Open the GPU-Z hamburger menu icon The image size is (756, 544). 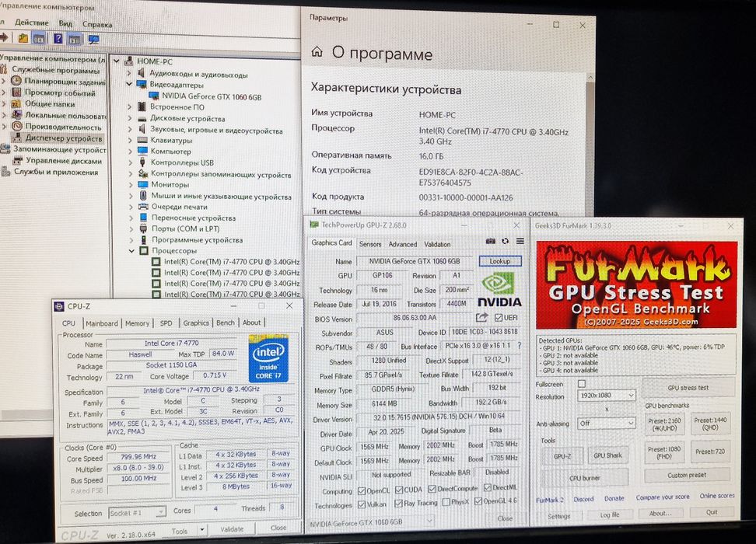[x=520, y=241]
